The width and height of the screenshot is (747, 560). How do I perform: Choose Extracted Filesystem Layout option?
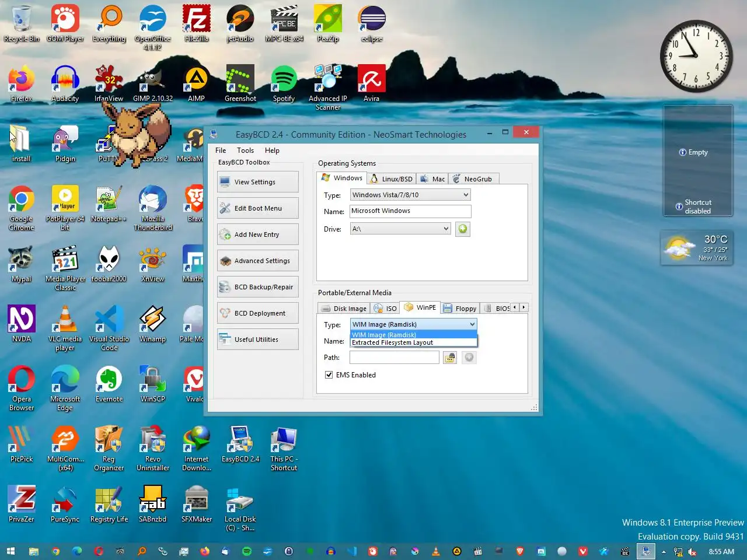414,343
